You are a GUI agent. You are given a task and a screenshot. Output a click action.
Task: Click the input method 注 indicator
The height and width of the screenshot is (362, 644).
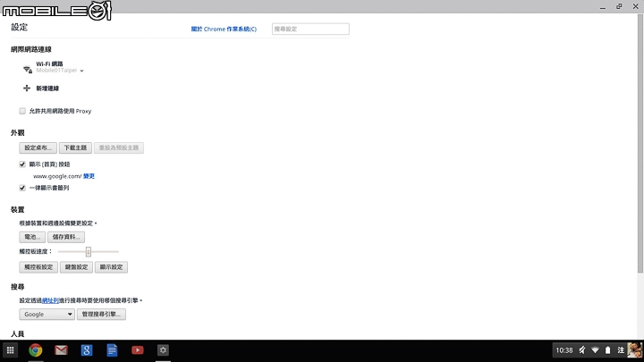(x=621, y=350)
